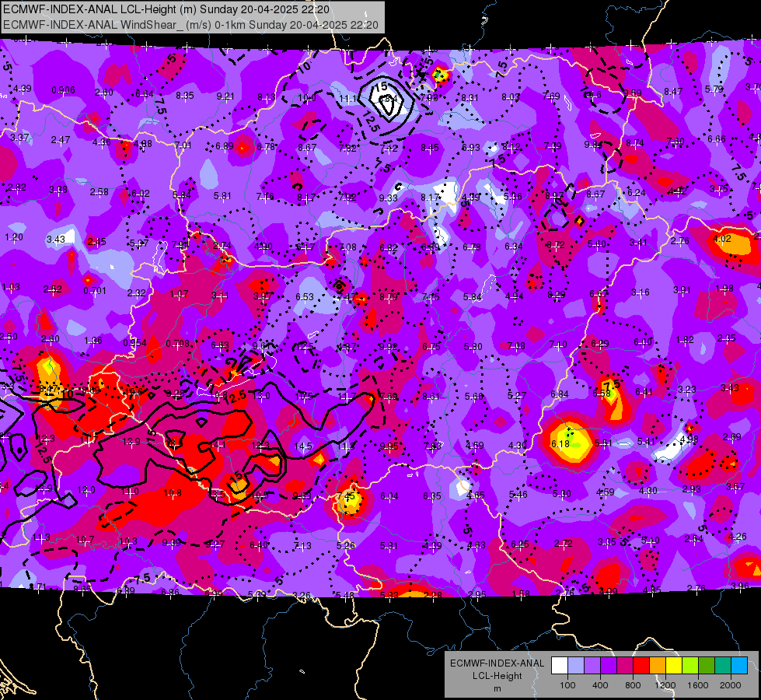Click the map value 4.26
Image resolution: width=761 pixels, height=700 pixels.
(737, 537)
